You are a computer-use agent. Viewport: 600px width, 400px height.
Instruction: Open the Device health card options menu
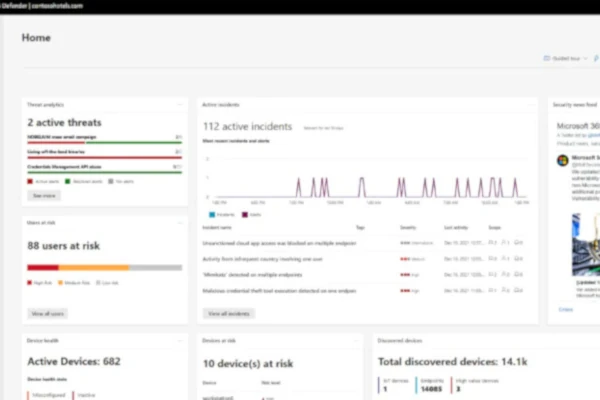(179, 340)
